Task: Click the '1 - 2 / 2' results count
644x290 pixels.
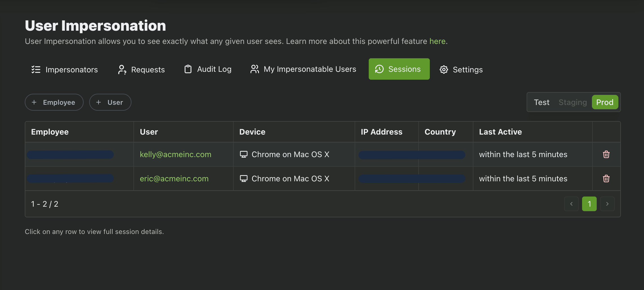Action: point(45,204)
